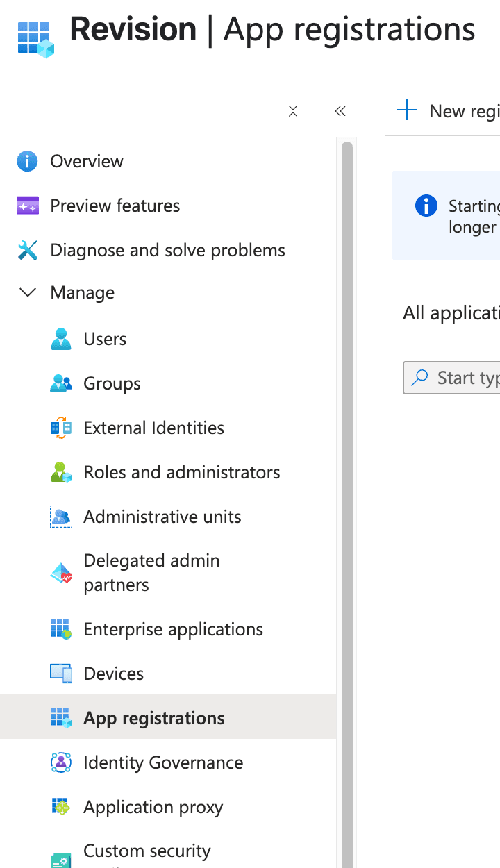Viewport: 500px width, 868px height.
Task: Click the Revision | App registrations title
Action: click(273, 30)
